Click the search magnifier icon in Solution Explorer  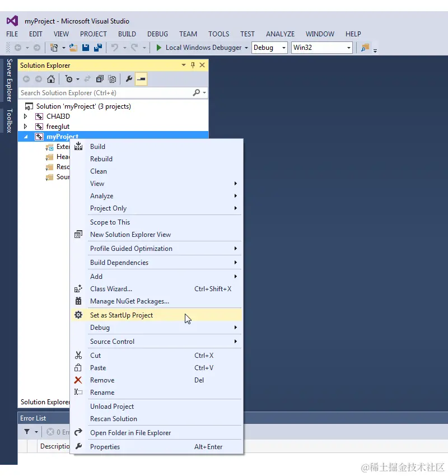pos(197,92)
